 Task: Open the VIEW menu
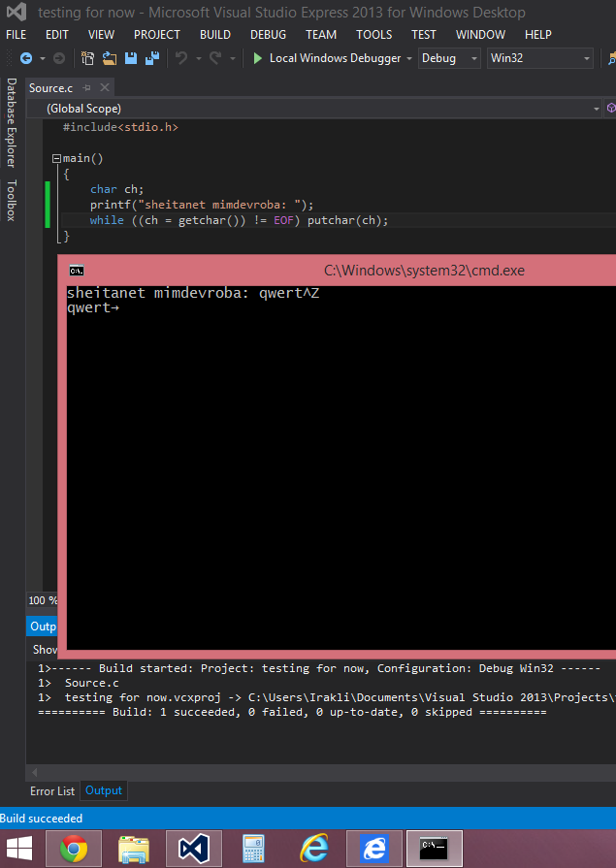click(x=102, y=34)
